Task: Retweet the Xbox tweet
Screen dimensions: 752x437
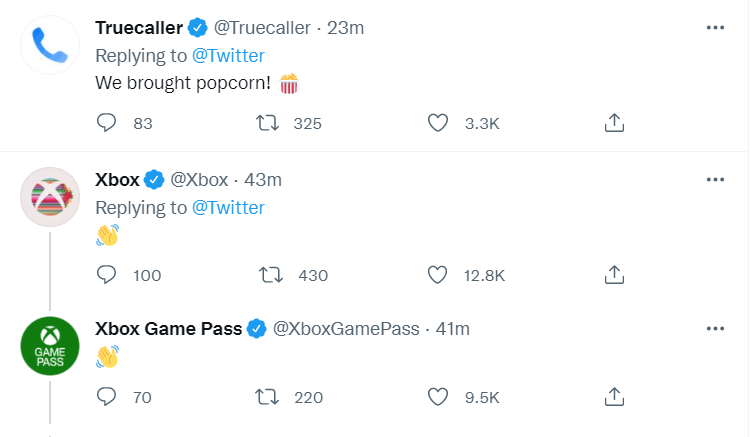Action: 268,274
